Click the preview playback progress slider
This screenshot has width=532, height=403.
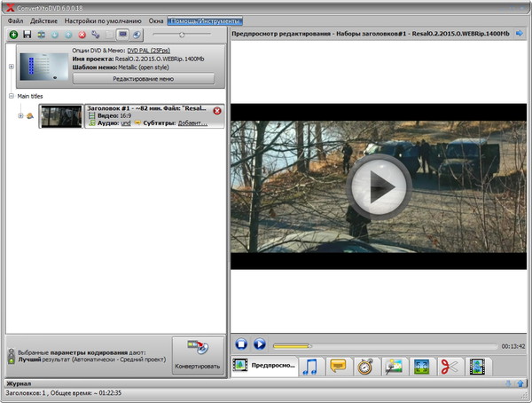coord(383,345)
